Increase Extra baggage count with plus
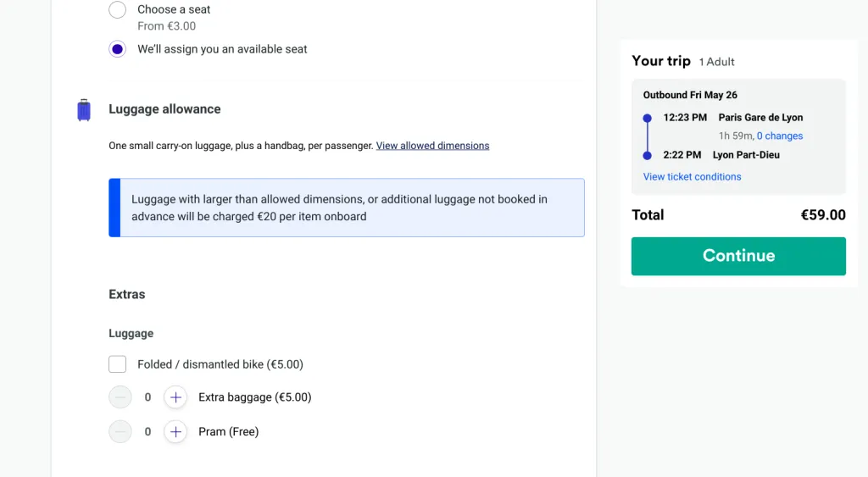 click(175, 397)
